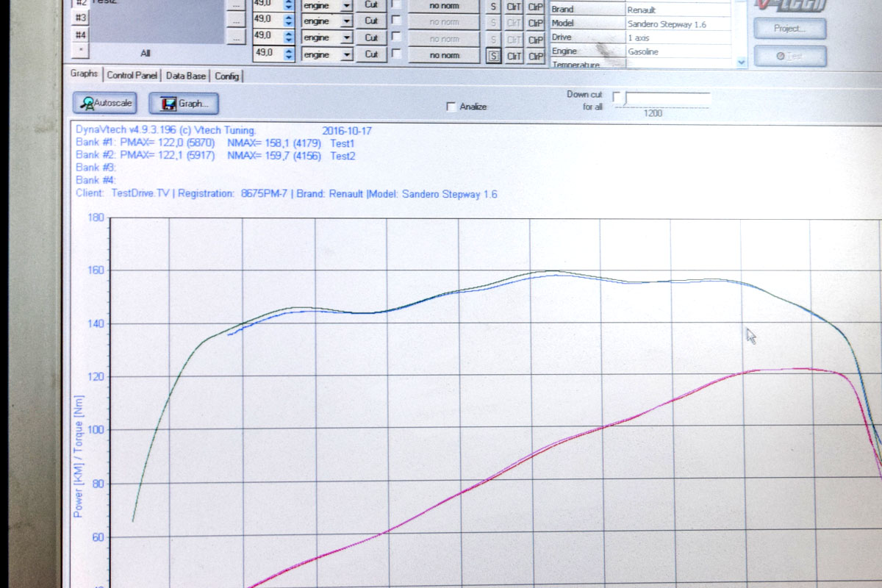Toggle the Down cut for all checkbox

pos(617,96)
